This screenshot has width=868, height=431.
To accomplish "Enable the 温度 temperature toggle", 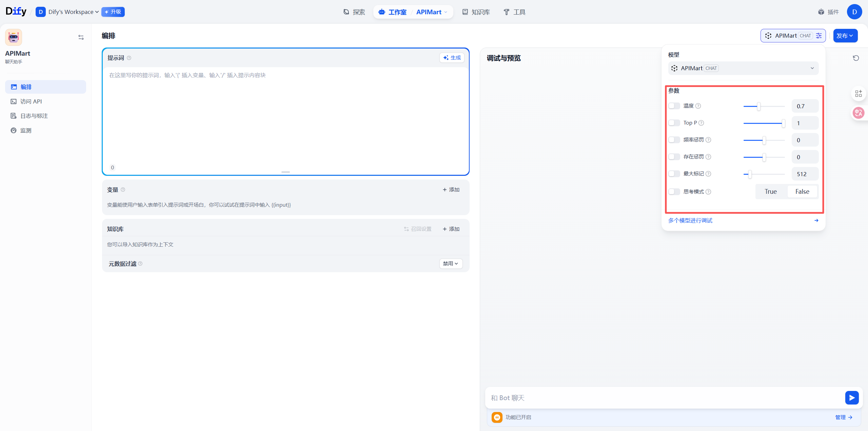I will (x=674, y=106).
